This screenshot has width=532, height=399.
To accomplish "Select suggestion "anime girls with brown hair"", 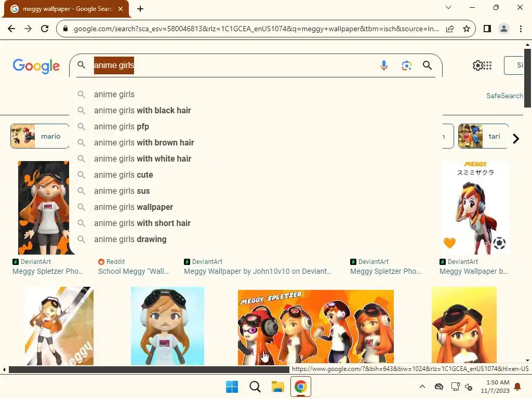I will [256, 142].
